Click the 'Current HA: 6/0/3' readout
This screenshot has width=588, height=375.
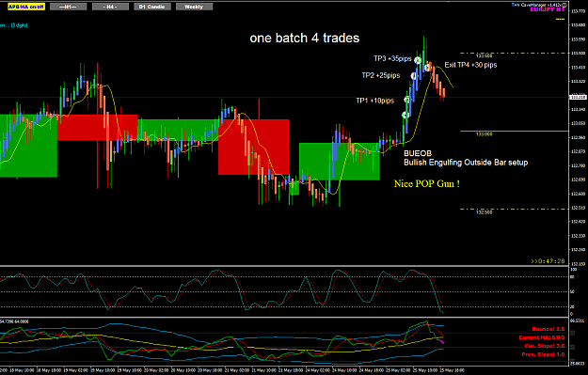[x=542, y=337]
